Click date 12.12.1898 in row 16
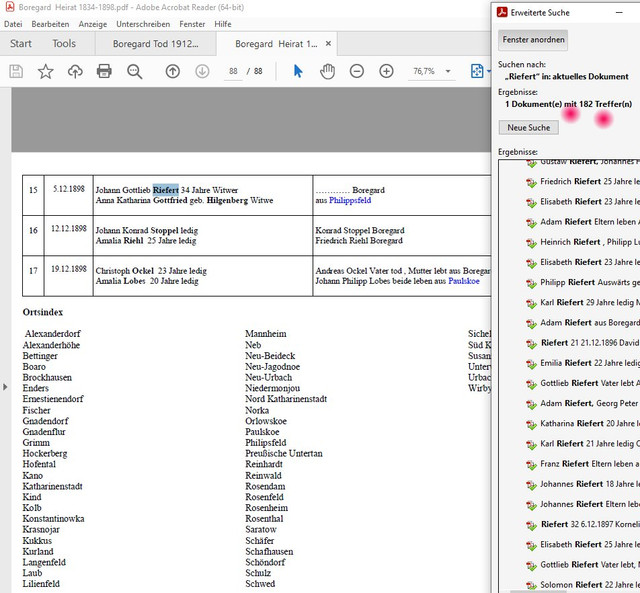640x593 pixels. point(69,229)
